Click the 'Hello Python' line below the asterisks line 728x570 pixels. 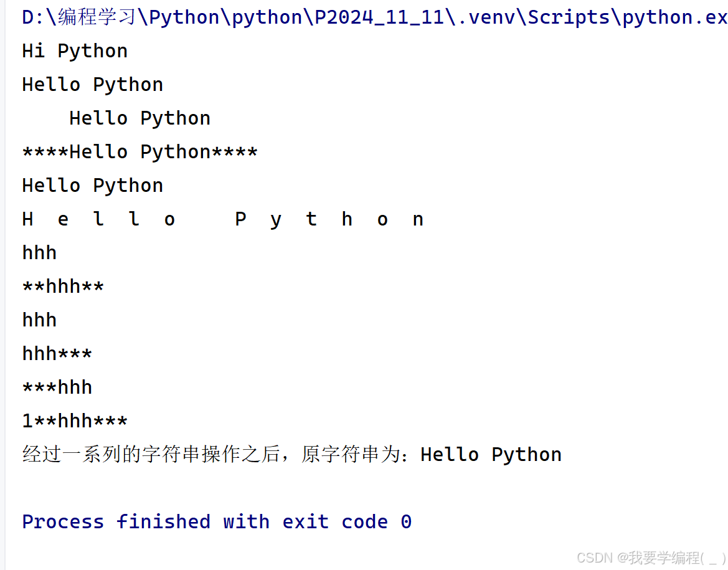pyautogui.click(x=92, y=186)
